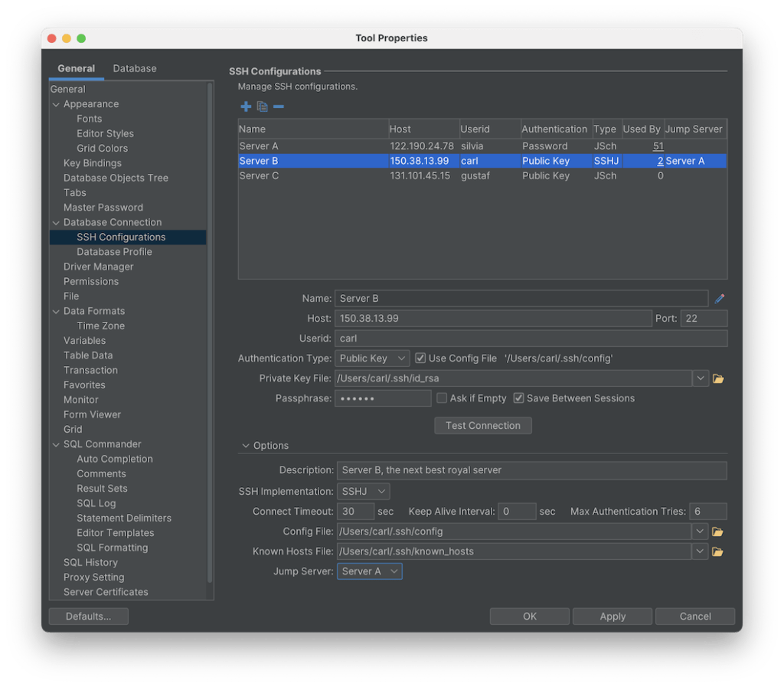The width and height of the screenshot is (784, 687).
Task: Switch to the Database tab
Action: tap(134, 68)
